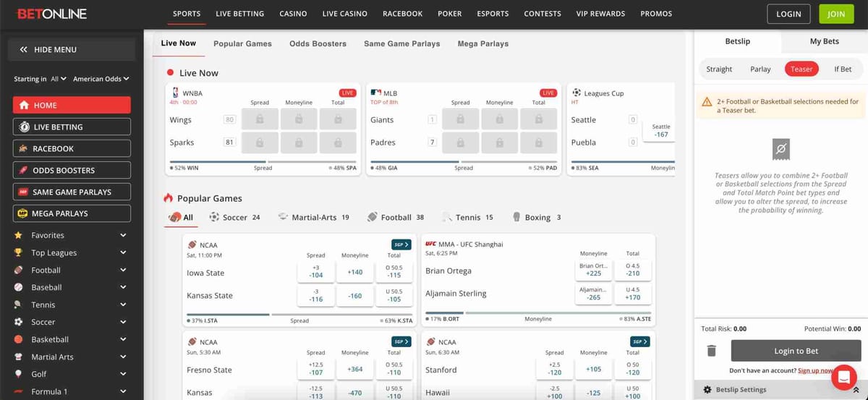Filter popular games by Soccer

(234, 217)
